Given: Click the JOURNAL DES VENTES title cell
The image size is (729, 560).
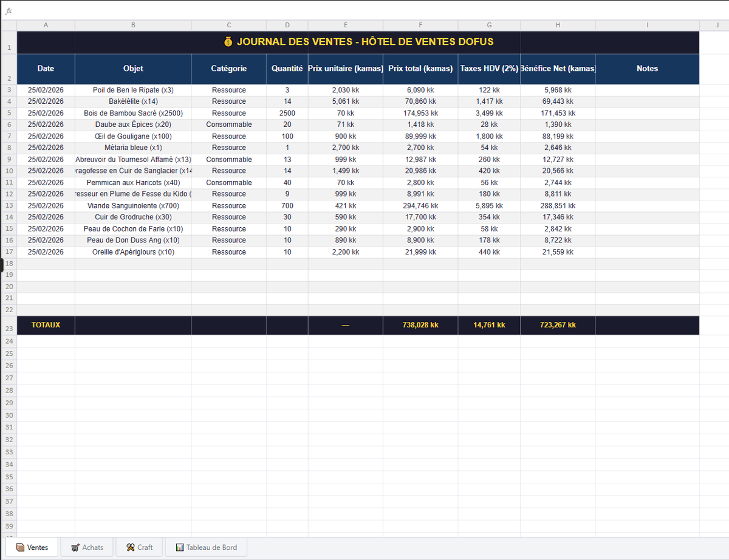Looking at the screenshot, I should tap(358, 42).
